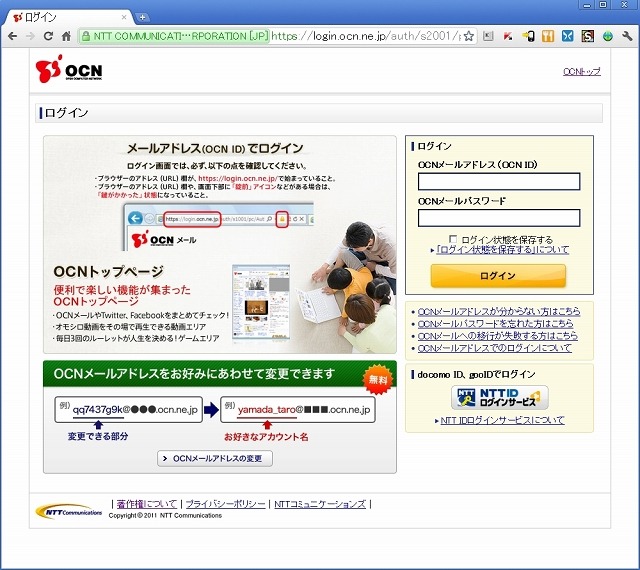Open OCNメールアドレスが分からない方はこちら link
The image size is (640, 570).
click(x=499, y=312)
